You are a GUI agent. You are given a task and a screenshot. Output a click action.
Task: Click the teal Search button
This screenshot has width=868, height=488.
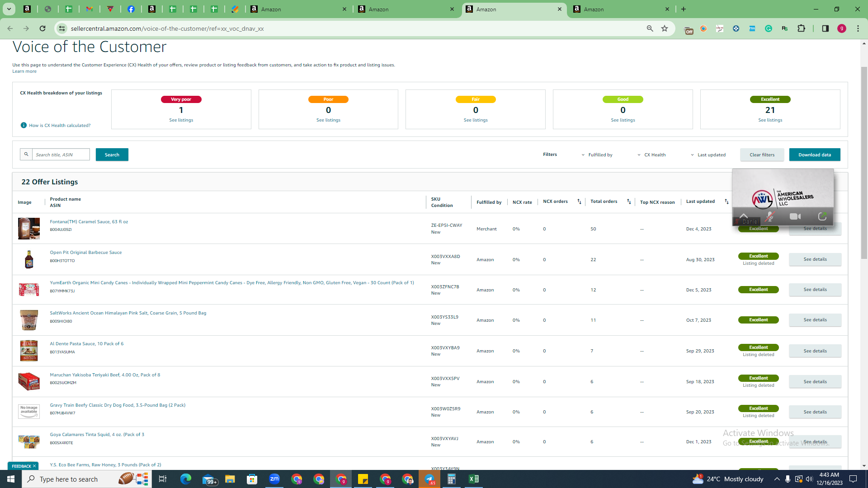point(112,155)
